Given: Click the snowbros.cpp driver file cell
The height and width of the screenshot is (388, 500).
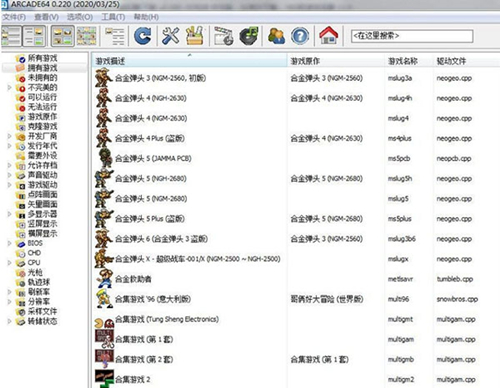Looking at the screenshot, I should 457,299.
